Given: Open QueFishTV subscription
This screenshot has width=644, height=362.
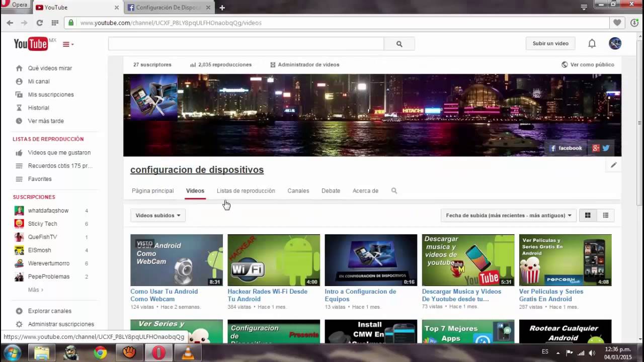Looking at the screenshot, I should (42, 237).
